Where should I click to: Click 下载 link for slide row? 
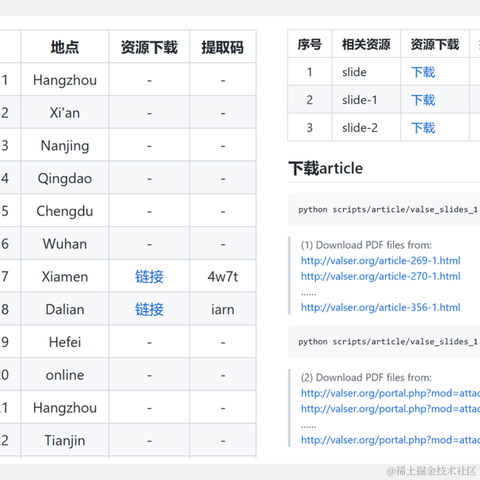click(423, 72)
